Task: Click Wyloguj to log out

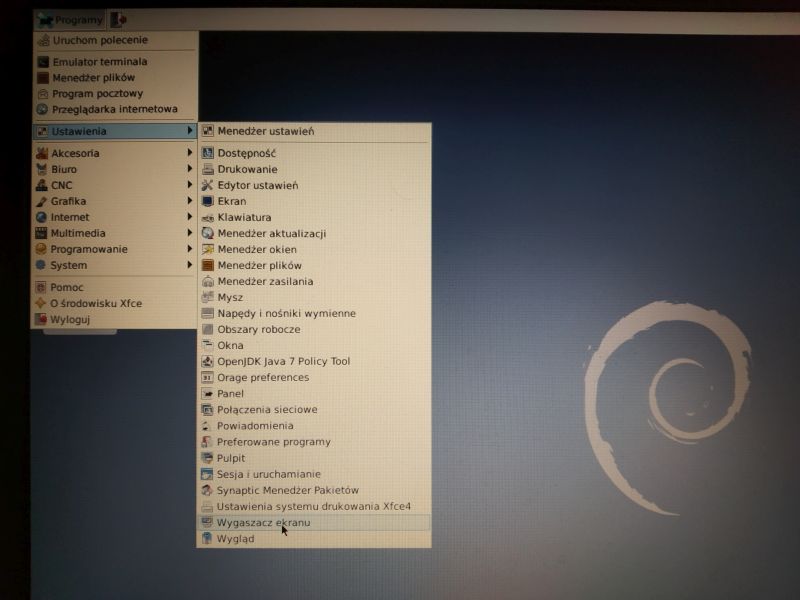Action: (x=70, y=319)
